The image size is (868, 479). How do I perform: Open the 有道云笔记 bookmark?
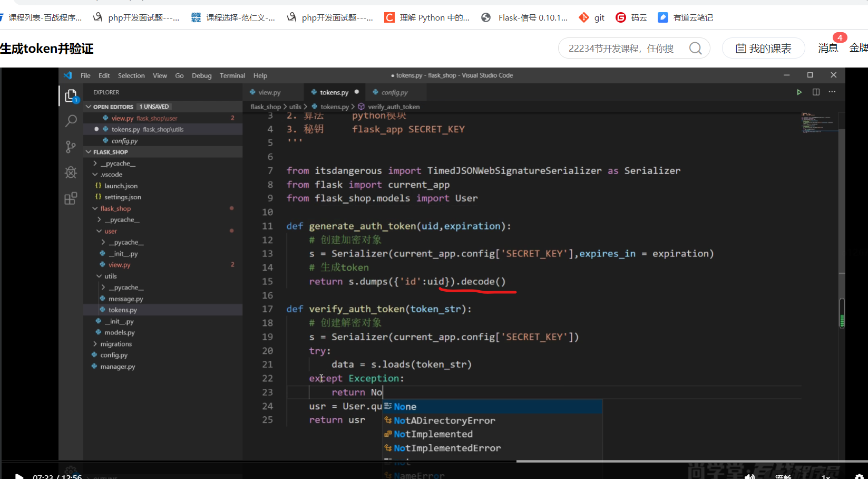pyautogui.click(x=685, y=17)
